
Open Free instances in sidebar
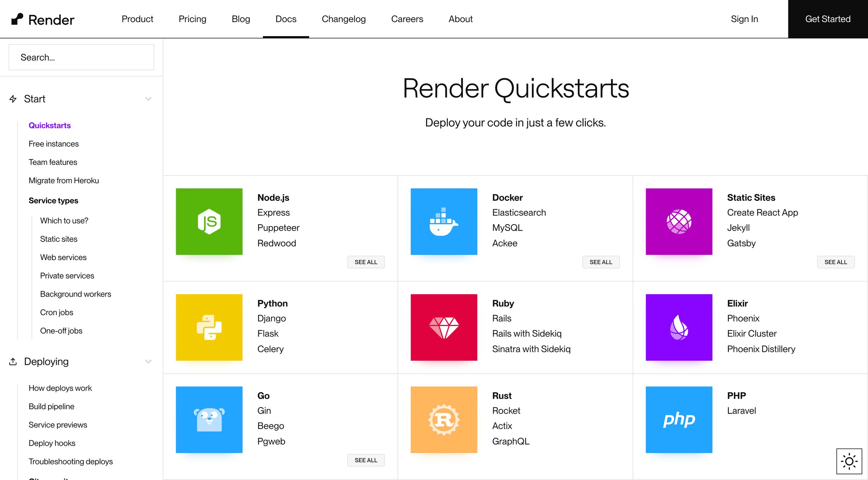click(54, 144)
